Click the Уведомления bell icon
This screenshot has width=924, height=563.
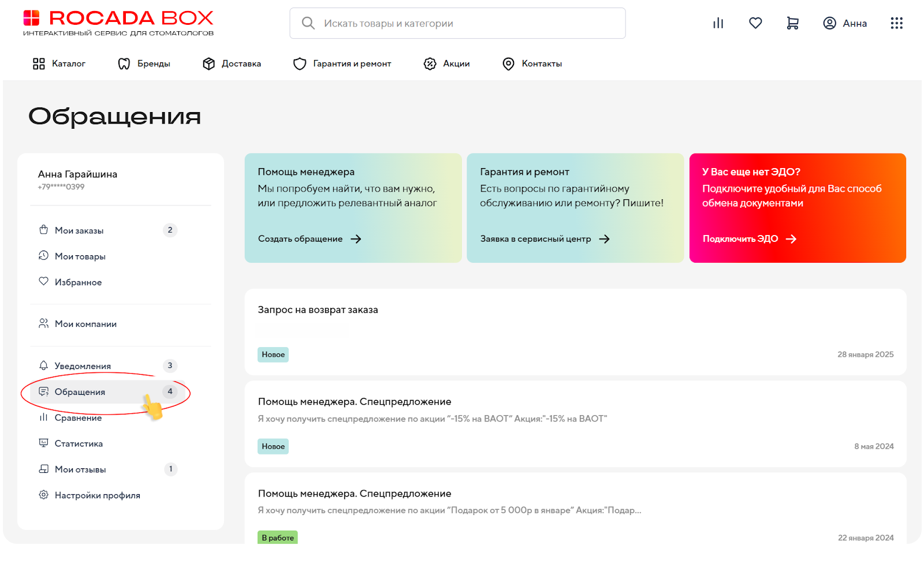tap(43, 365)
